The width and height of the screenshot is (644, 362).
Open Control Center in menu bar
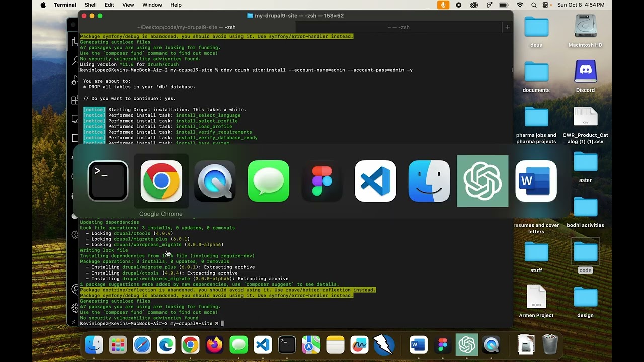click(x=546, y=5)
